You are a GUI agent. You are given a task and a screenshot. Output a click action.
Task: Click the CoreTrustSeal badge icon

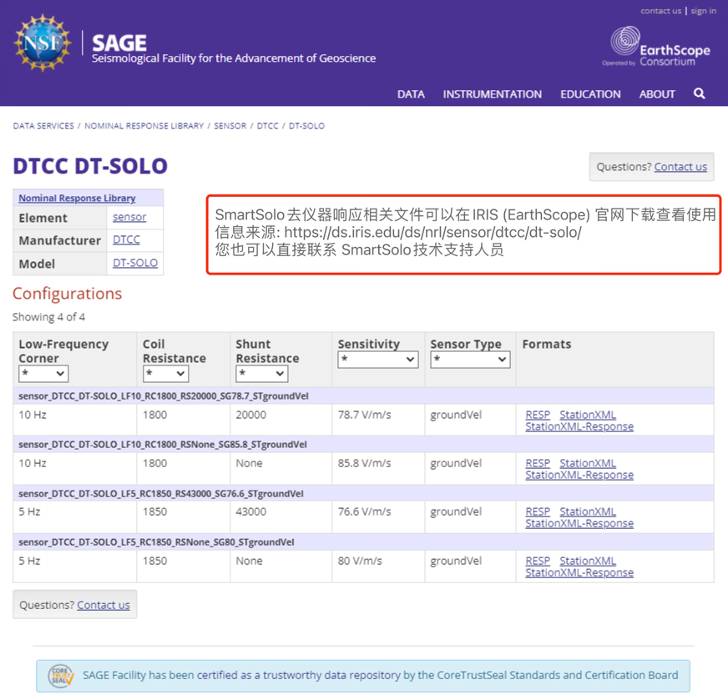click(61, 676)
